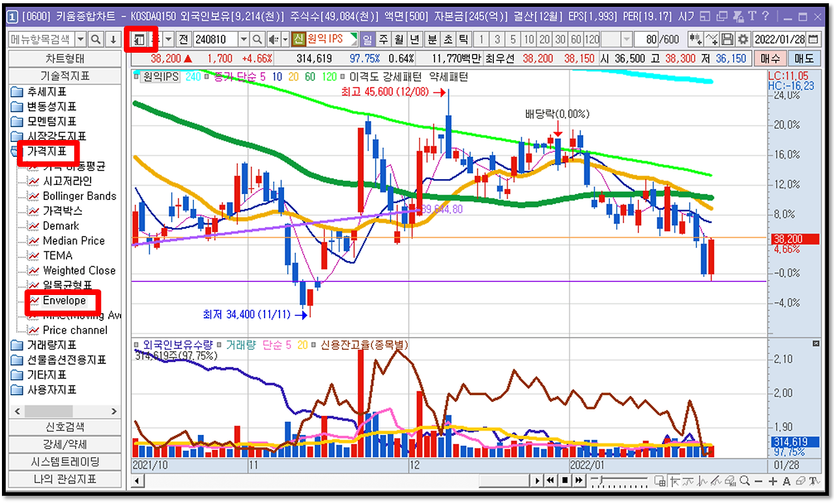Click the zoom magnifier icon in bottom toolbar
Image resolution: width=834 pixels, height=504 pixels.
click(745, 481)
